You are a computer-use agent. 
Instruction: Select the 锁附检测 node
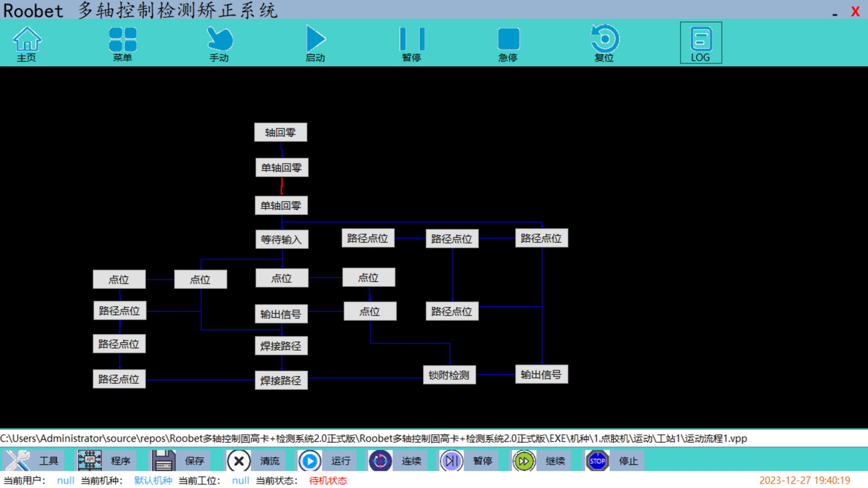pos(449,375)
